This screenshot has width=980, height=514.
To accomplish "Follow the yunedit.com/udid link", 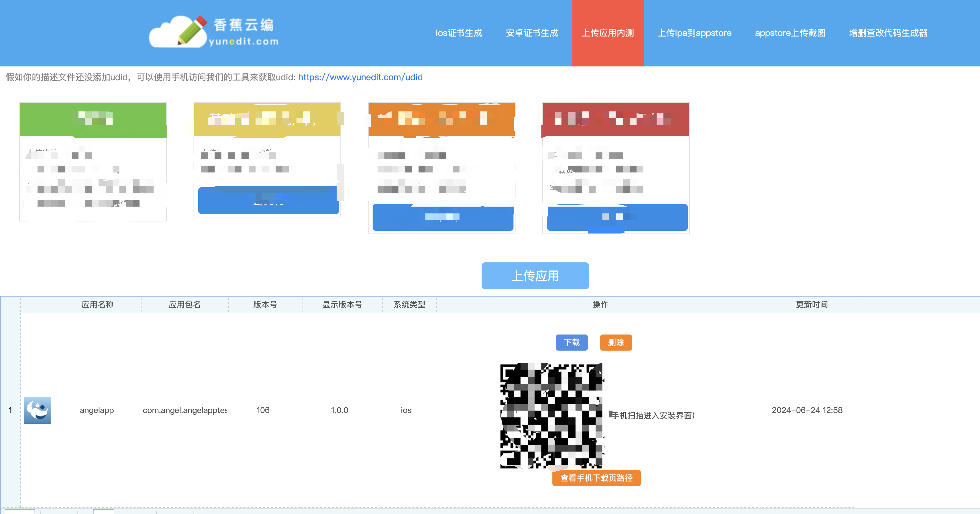I will click(360, 77).
